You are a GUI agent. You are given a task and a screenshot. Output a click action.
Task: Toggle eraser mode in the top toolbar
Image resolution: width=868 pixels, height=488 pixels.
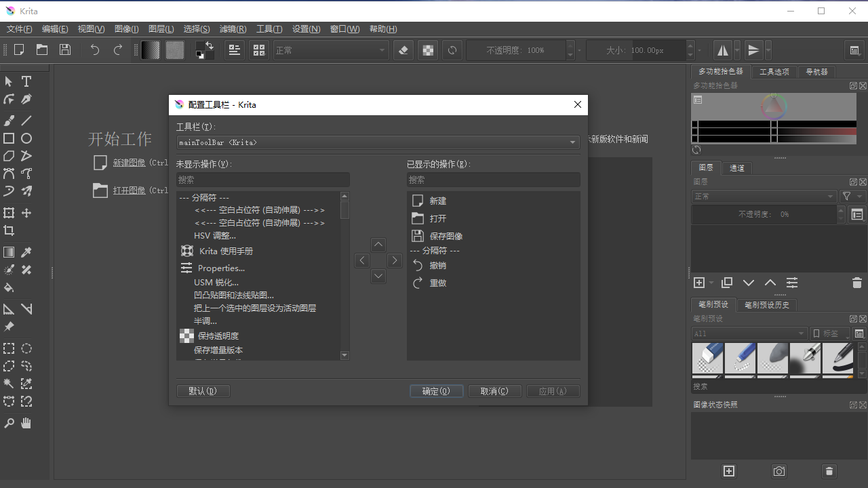[403, 49]
